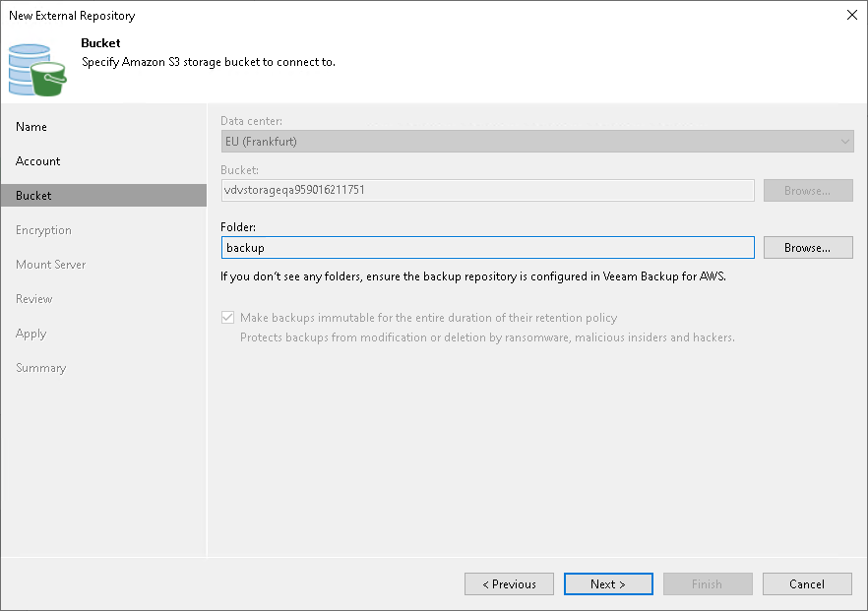The height and width of the screenshot is (611, 868).
Task: Click the 'Specify Amazon S3 storage bucket' subtitle
Action: pyautogui.click(x=209, y=62)
